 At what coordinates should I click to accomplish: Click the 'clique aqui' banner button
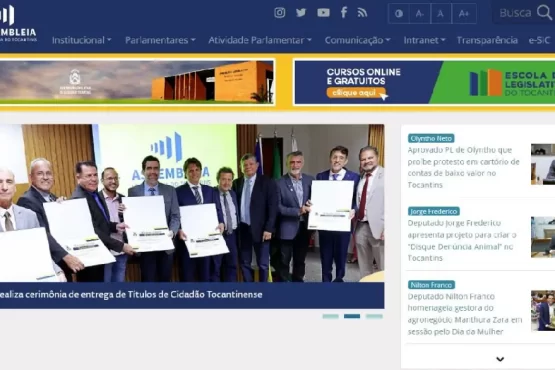pos(356,93)
